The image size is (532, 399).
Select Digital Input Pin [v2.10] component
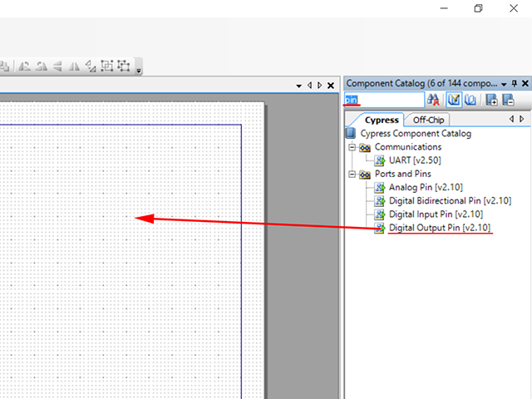(x=436, y=214)
